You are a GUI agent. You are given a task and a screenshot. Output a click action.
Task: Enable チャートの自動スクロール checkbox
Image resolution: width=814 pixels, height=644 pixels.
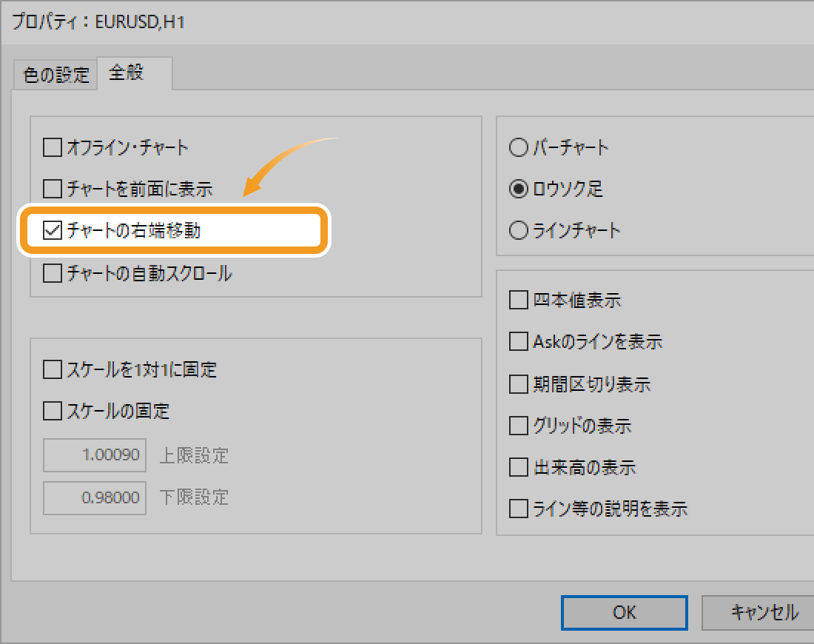53,272
